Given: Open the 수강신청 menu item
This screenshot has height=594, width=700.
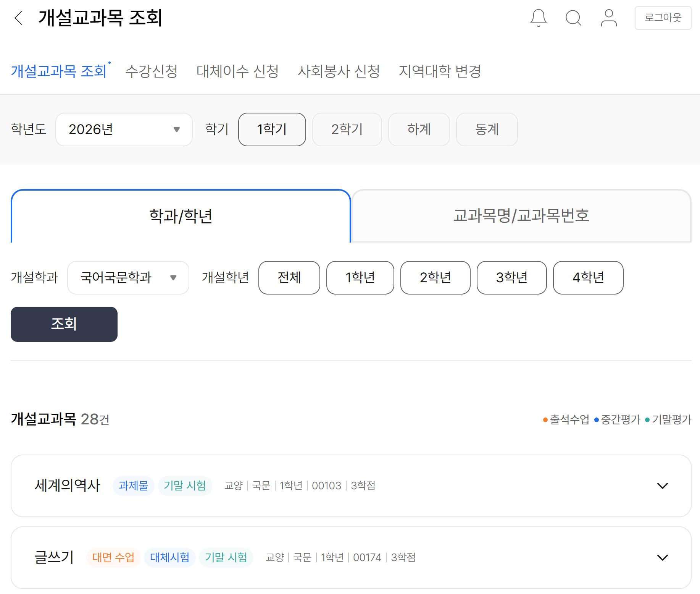Looking at the screenshot, I should pyautogui.click(x=152, y=71).
